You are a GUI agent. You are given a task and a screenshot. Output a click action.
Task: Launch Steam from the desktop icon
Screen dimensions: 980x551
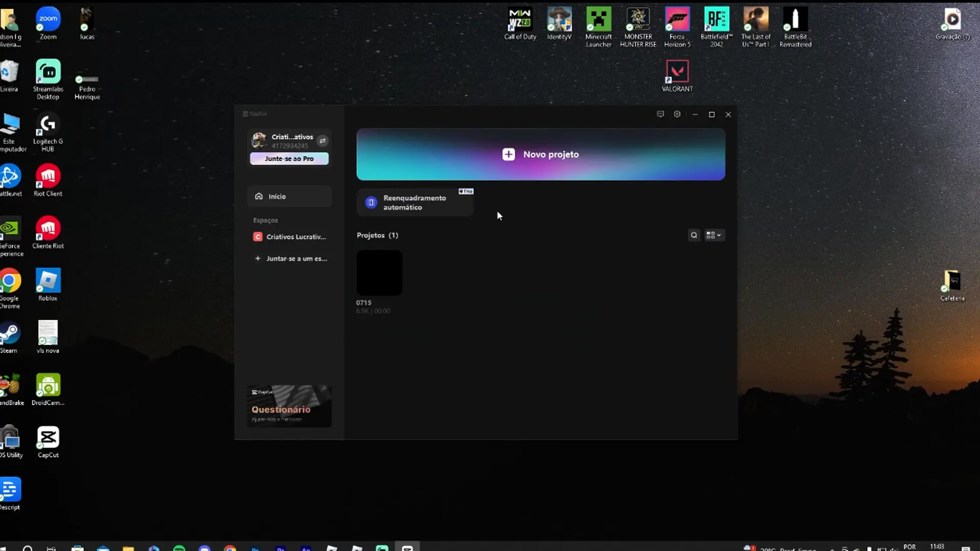click(10, 332)
